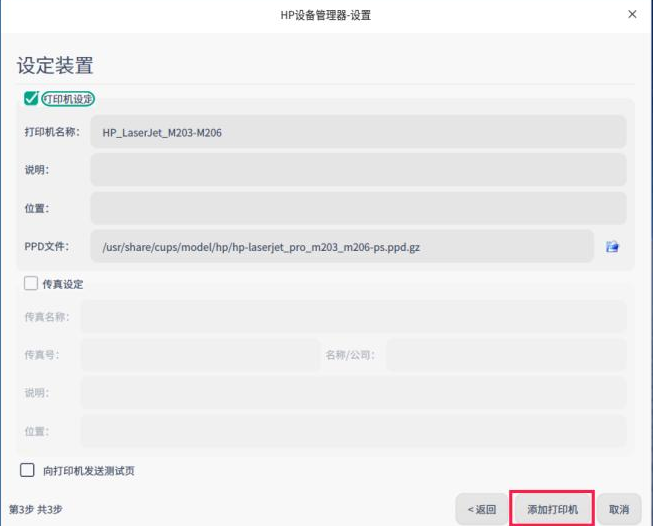Click the 添加打印机 button
653x526 pixels.
[x=552, y=509]
